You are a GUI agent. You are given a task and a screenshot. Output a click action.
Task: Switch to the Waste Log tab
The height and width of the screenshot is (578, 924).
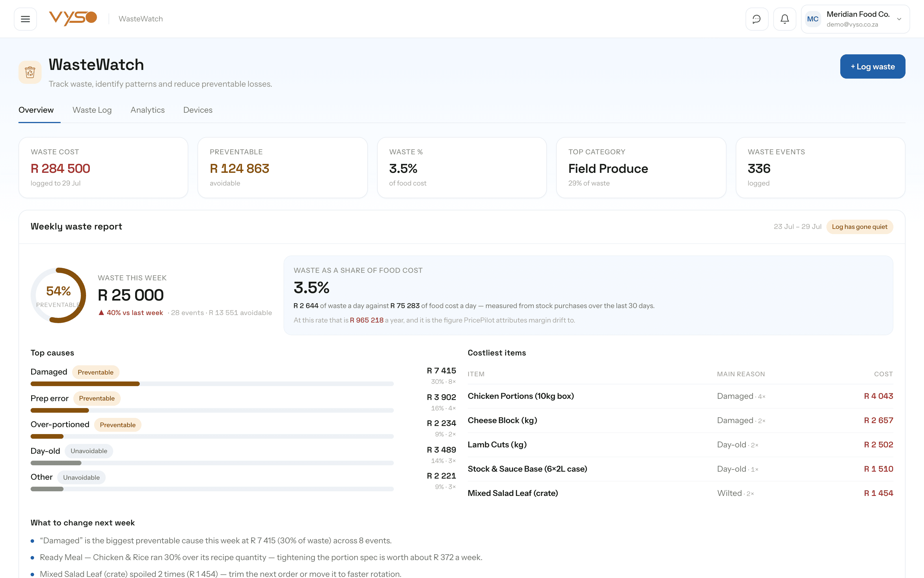pyautogui.click(x=92, y=110)
